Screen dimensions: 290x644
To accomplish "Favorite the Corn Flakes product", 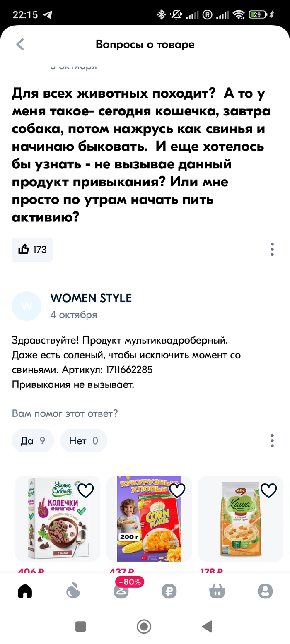I will pos(177,490).
